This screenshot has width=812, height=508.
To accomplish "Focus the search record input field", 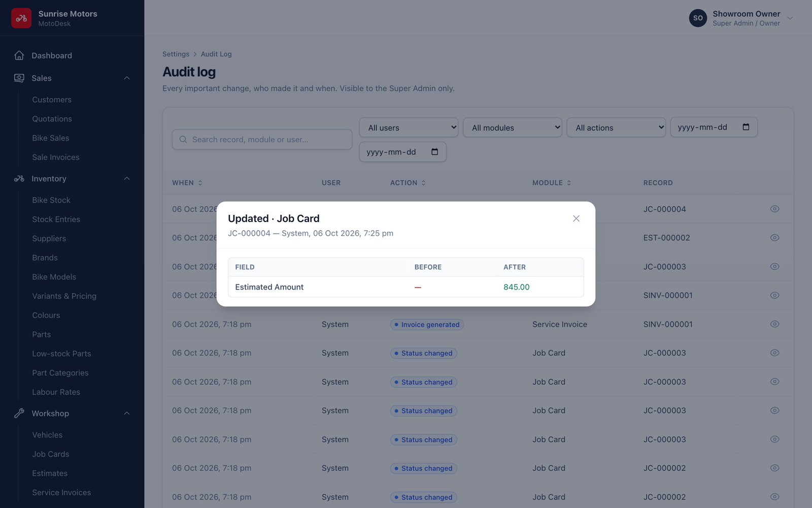I will point(262,139).
